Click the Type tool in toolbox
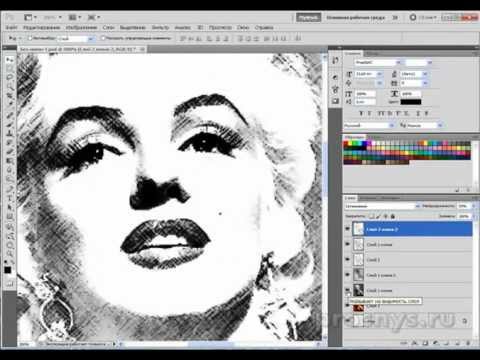The width and height of the screenshot is (480, 360). pyautogui.click(x=9, y=198)
